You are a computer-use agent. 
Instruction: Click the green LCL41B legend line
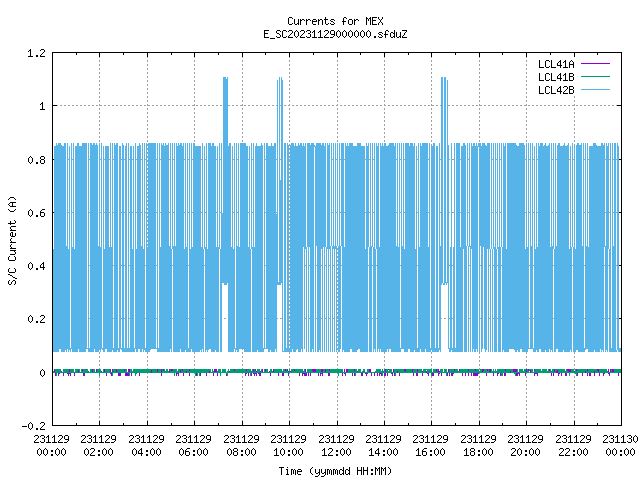pyautogui.click(x=595, y=77)
